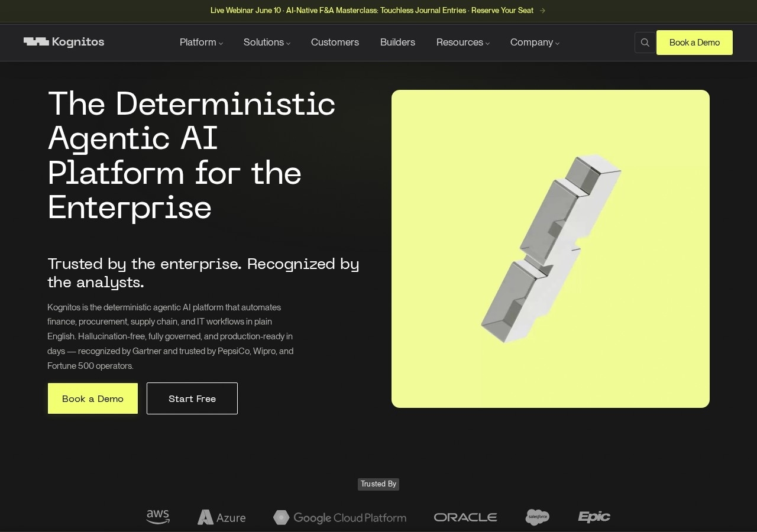Screen dimensions: 757x532
Task: Expand the Platform dropdown menu
Action: pos(201,43)
